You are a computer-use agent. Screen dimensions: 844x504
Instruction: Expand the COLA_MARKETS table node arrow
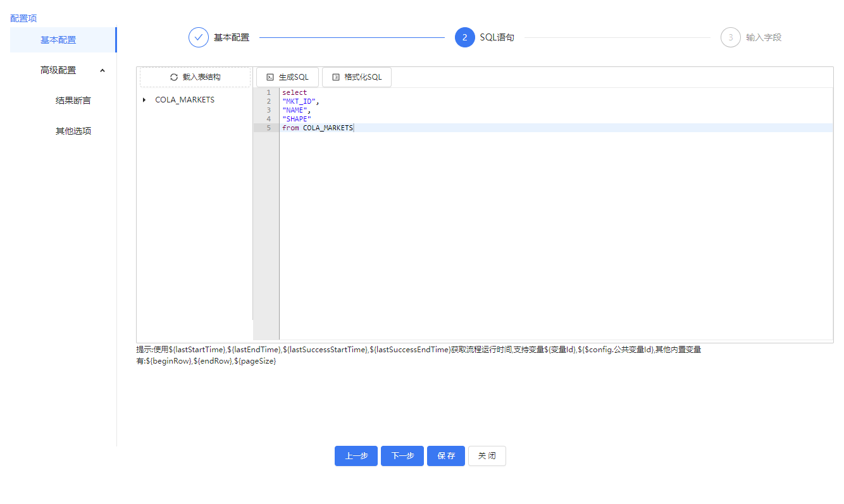(x=145, y=100)
